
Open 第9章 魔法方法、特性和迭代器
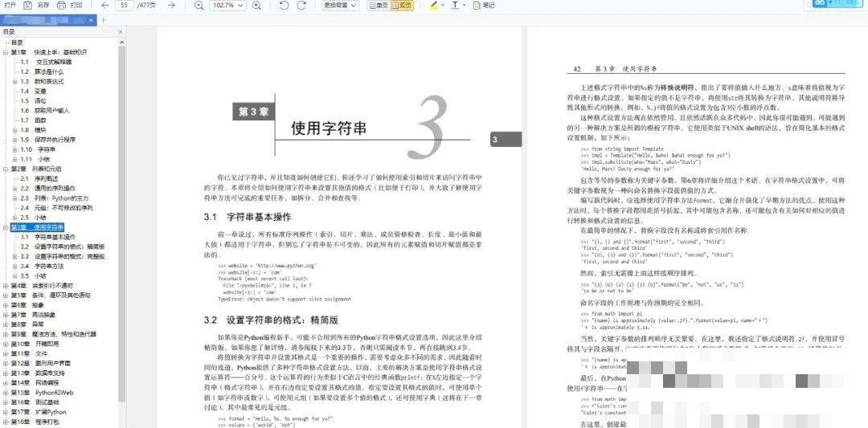54,334
